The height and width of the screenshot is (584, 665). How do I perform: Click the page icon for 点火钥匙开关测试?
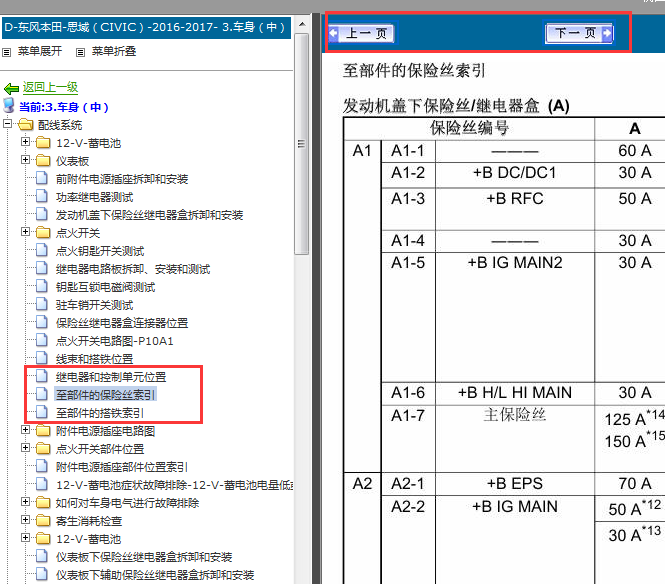pyautogui.click(x=42, y=250)
